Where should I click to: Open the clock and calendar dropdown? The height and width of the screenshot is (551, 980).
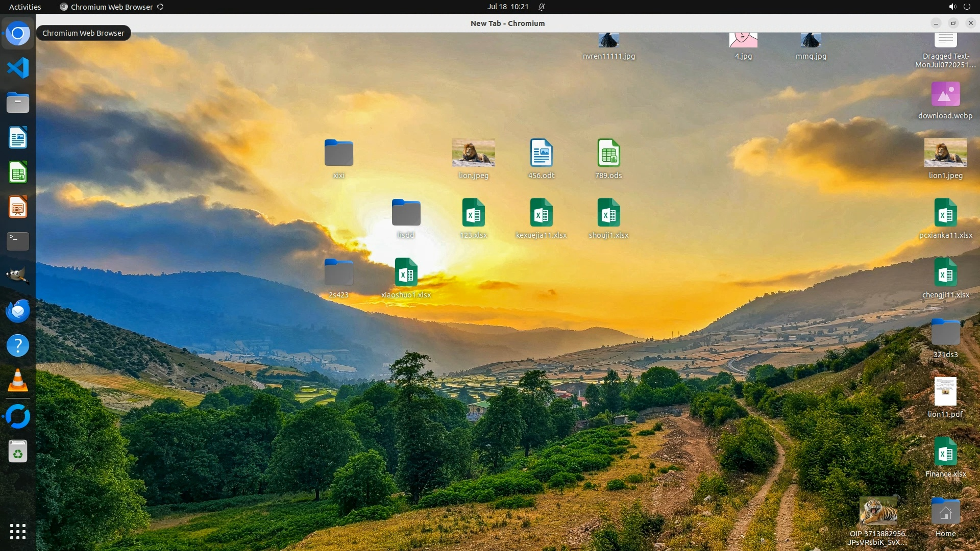pos(507,7)
